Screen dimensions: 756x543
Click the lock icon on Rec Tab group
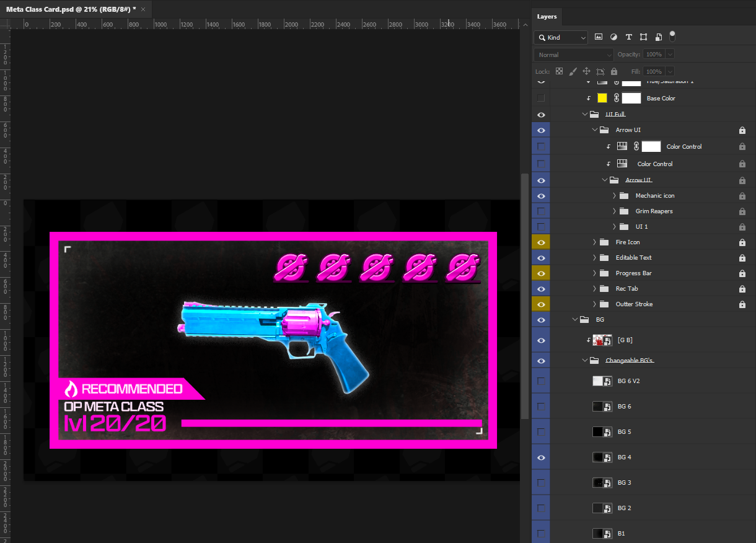tap(742, 289)
